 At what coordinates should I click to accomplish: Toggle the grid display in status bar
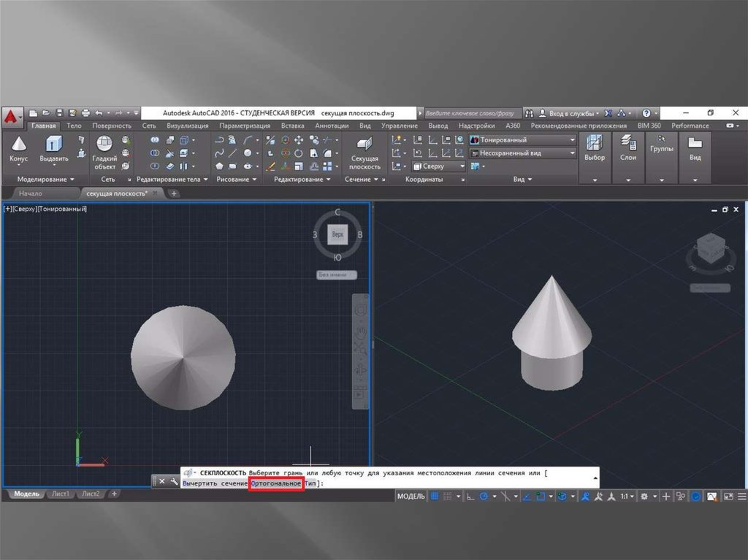[x=435, y=496]
